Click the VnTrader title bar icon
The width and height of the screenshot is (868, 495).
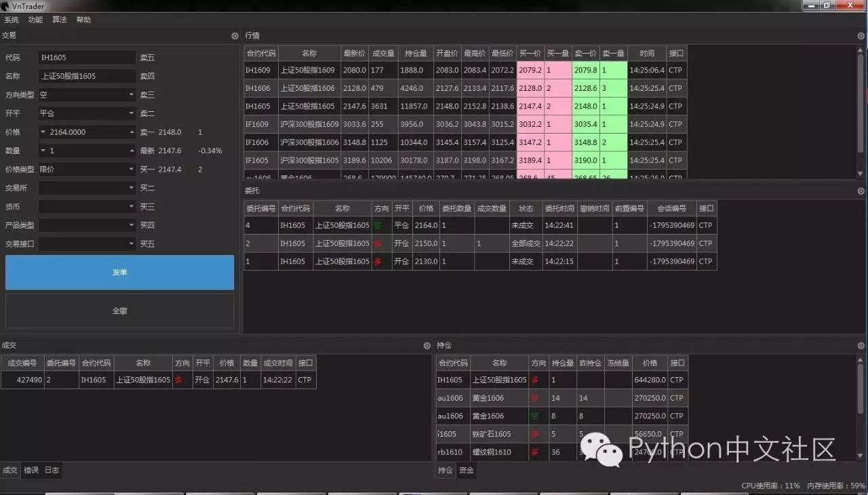(x=5, y=6)
